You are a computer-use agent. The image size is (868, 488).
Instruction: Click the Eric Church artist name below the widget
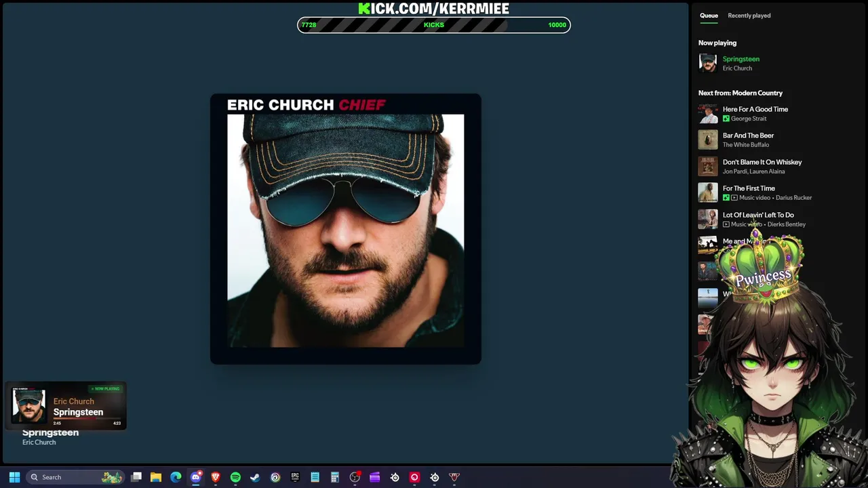[39, 443]
